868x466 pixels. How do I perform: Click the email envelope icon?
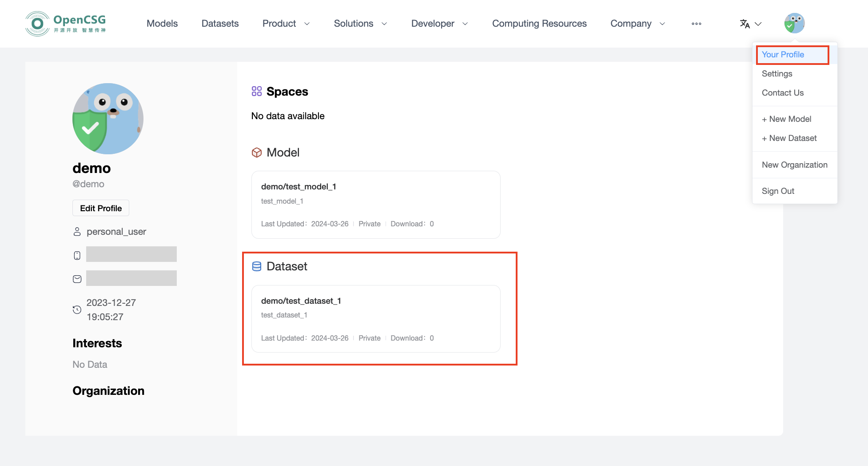[x=77, y=279]
